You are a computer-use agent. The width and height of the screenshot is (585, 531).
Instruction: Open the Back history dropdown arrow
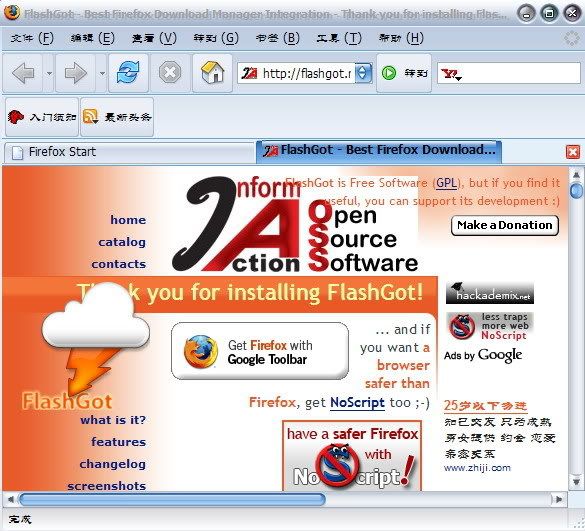pyautogui.click(x=49, y=73)
